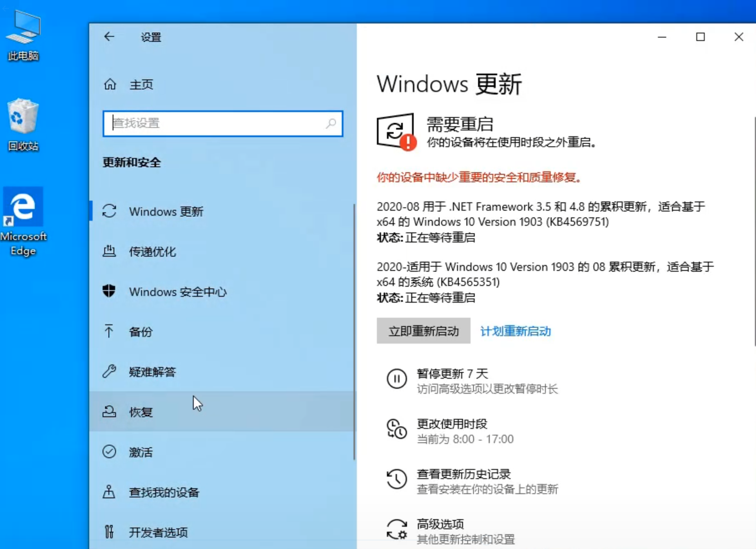Click the back arrow in Settings
756x549 pixels.
(109, 37)
